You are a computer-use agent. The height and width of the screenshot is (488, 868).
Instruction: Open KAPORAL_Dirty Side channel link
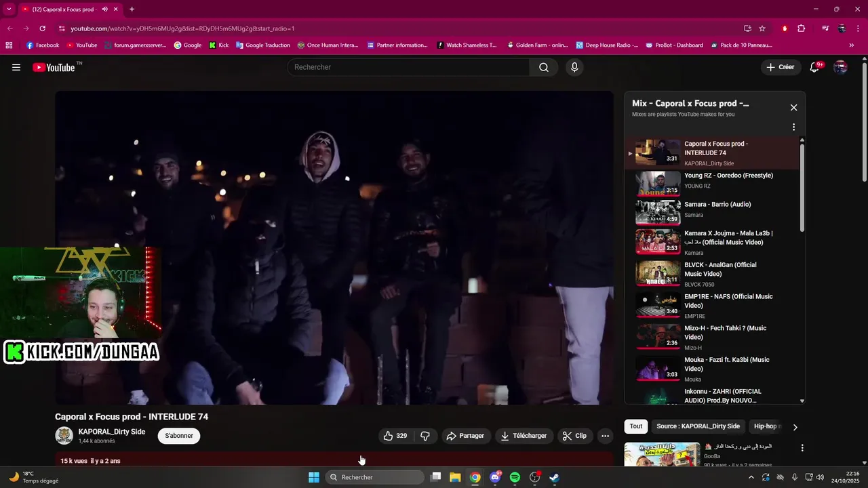[x=112, y=432]
